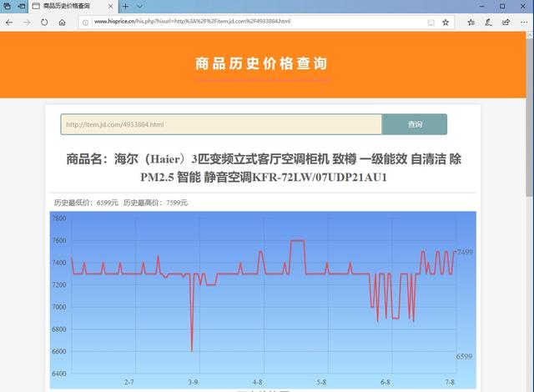Image resolution: width=534 pixels, height=392 pixels.
Task: Open the add notes pen tool
Action: click(488, 23)
